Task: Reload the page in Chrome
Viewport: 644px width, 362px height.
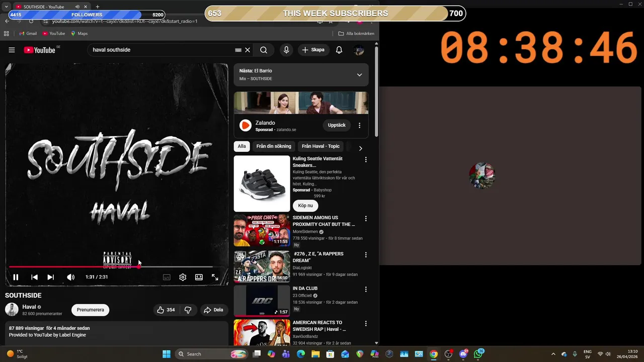Action: [x=31, y=21]
